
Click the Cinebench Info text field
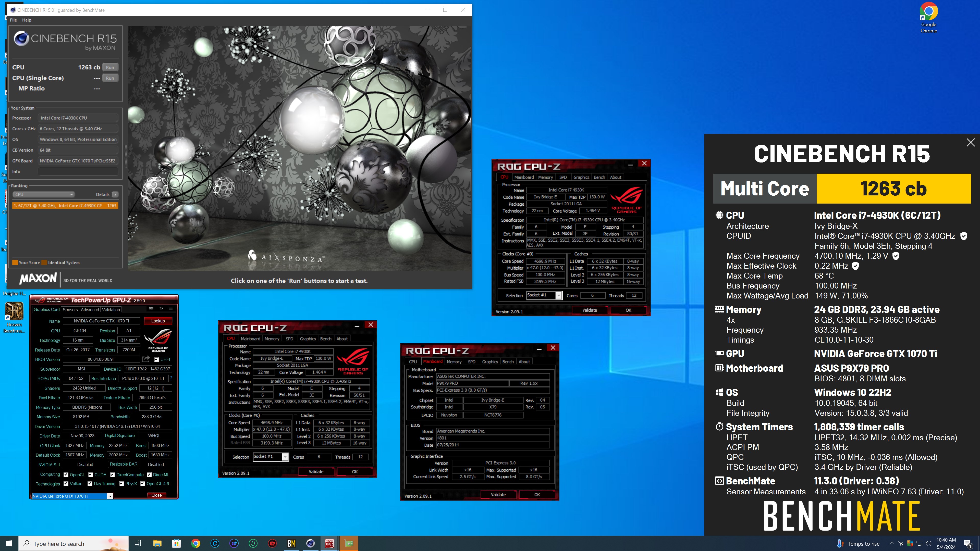[x=78, y=171]
